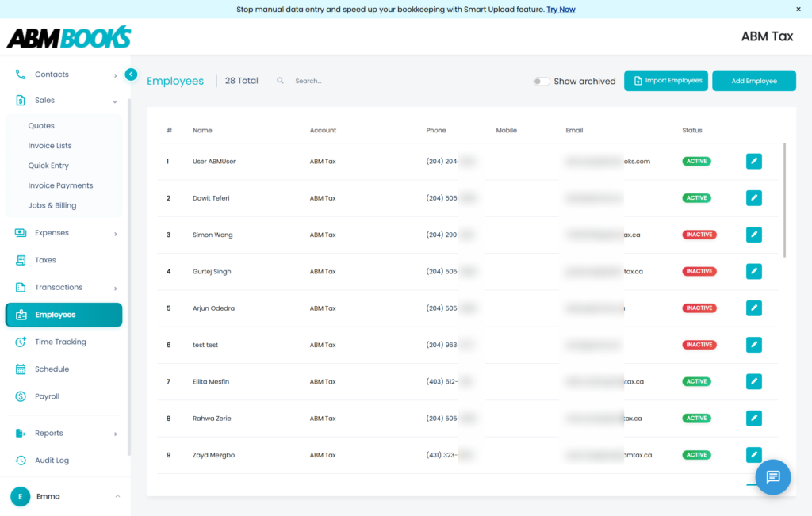
Task: Click the Contacts phone icon in sidebar
Action: [x=20, y=75]
